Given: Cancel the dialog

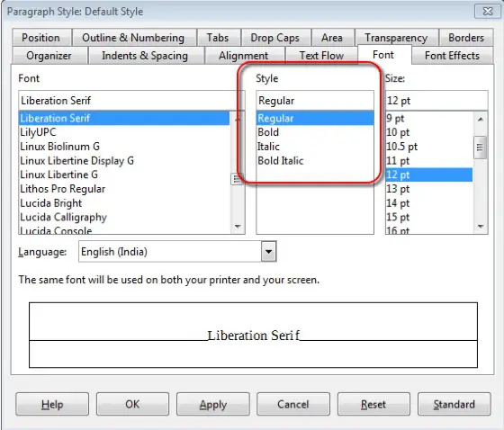Looking at the screenshot, I should (293, 404).
